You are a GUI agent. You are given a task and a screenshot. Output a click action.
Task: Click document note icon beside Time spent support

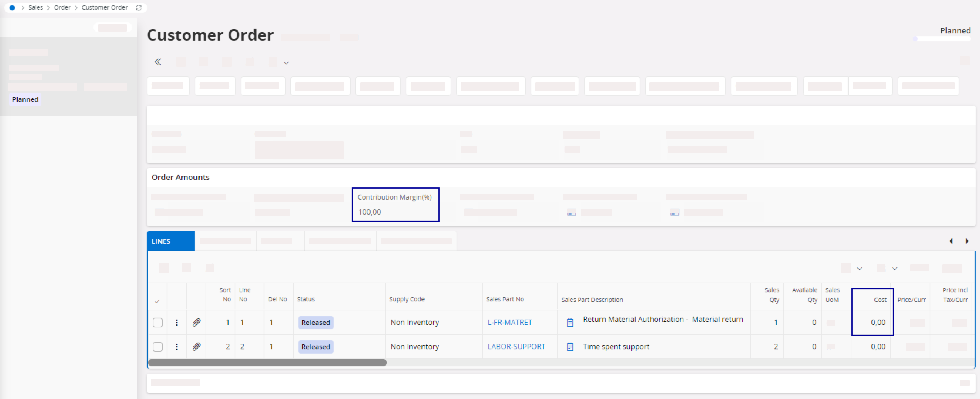570,347
